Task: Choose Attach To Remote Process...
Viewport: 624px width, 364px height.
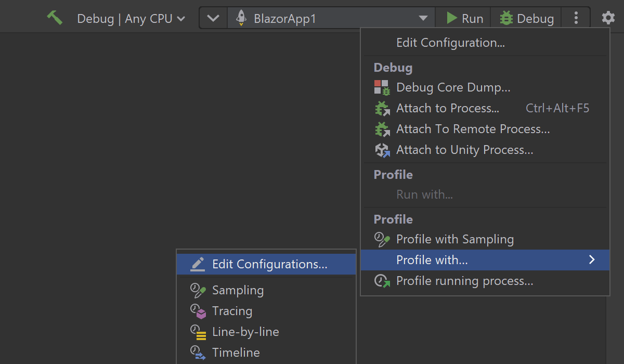Action: coord(473,129)
